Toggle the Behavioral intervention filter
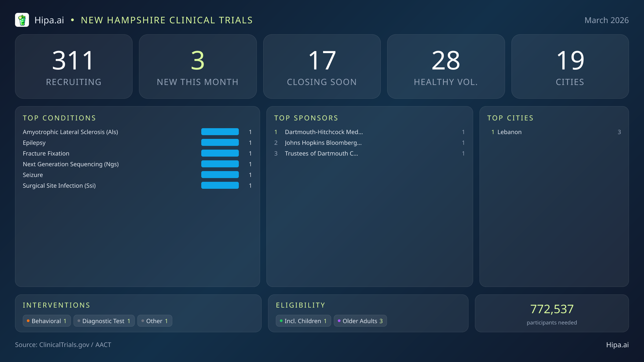Viewport: 644px width, 362px height. 46,321
